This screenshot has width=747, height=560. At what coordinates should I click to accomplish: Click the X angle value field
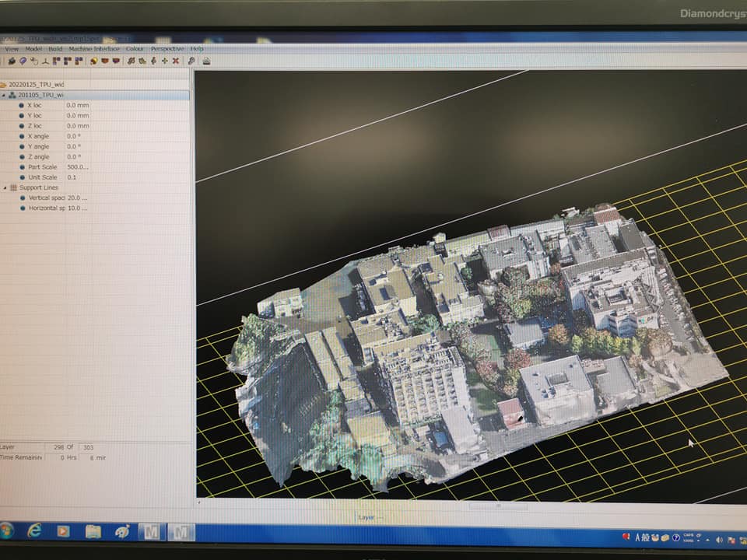pyautogui.click(x=74, y=136)
